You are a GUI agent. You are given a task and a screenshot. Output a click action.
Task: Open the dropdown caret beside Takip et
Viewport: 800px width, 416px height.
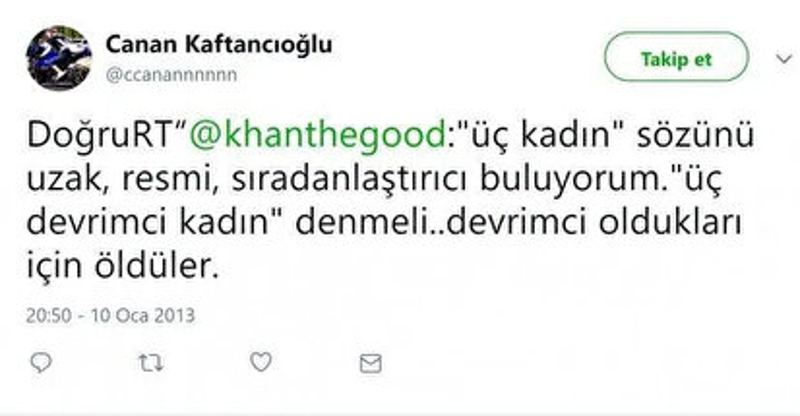point(783,59)
